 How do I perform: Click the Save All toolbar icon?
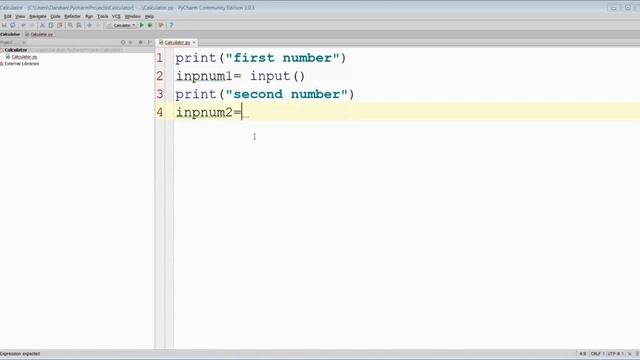[4, 25]
